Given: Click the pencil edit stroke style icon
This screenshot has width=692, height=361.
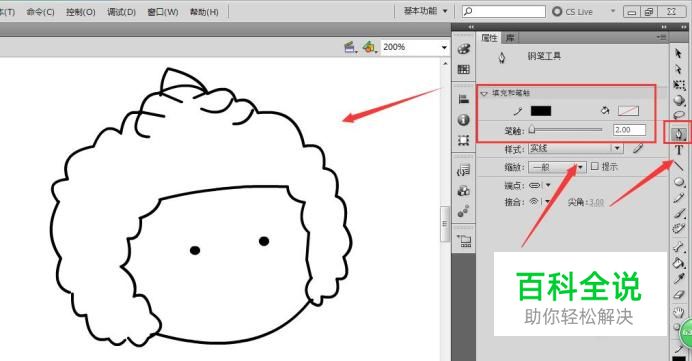Looking at the screenshot, I should pyautogui.click(x=638, y=149).
